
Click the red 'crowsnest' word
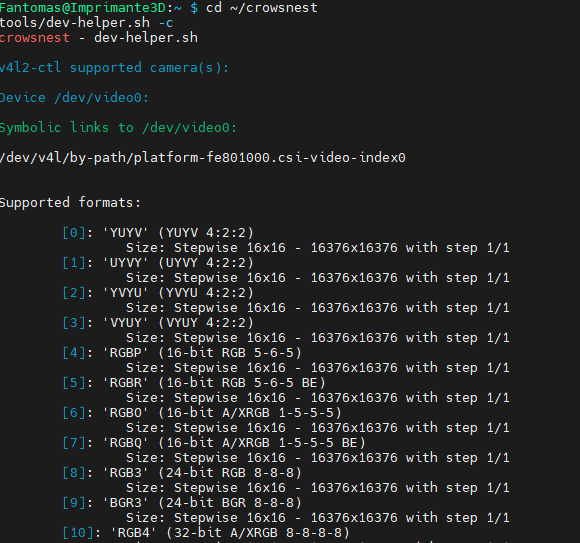(35, 38)
